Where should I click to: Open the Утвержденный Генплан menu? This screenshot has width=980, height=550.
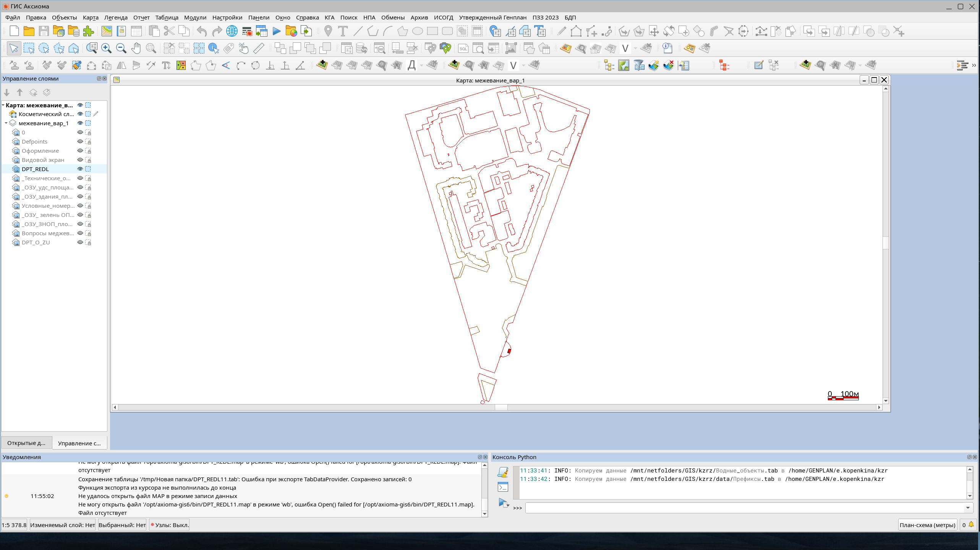(493, 18)
